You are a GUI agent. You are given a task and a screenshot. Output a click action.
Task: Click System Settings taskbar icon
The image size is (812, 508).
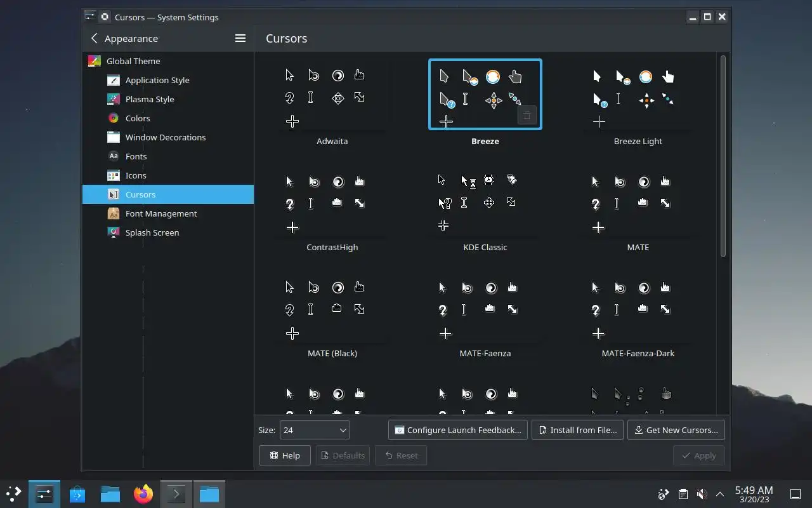(44, 493)
